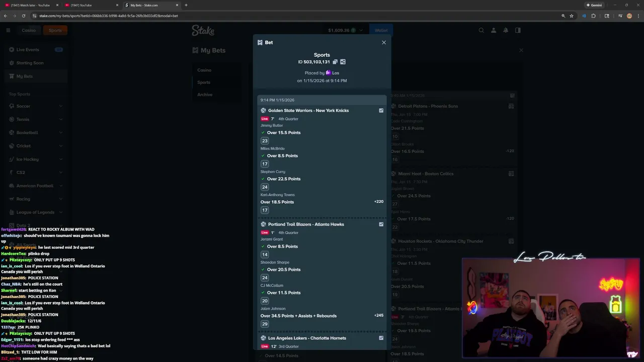Toggle the hamburger sidebar menu
Screen dimensions: 644x362
[x=8, y=30]
